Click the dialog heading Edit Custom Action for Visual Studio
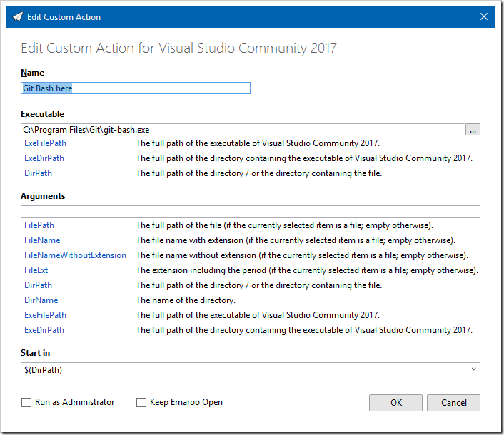Screen dimensions: 504x435 (x=178, y=48)
